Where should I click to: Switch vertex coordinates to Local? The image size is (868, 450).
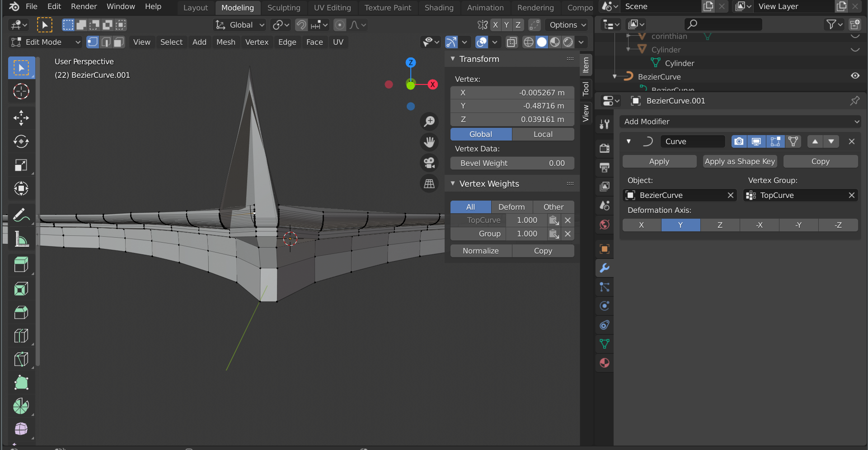point(543,134)
